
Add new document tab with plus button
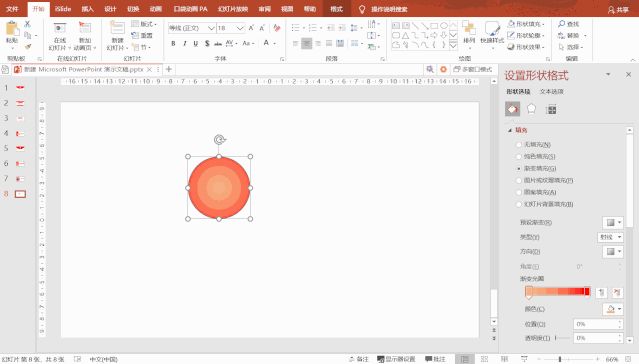coord(169,69)
